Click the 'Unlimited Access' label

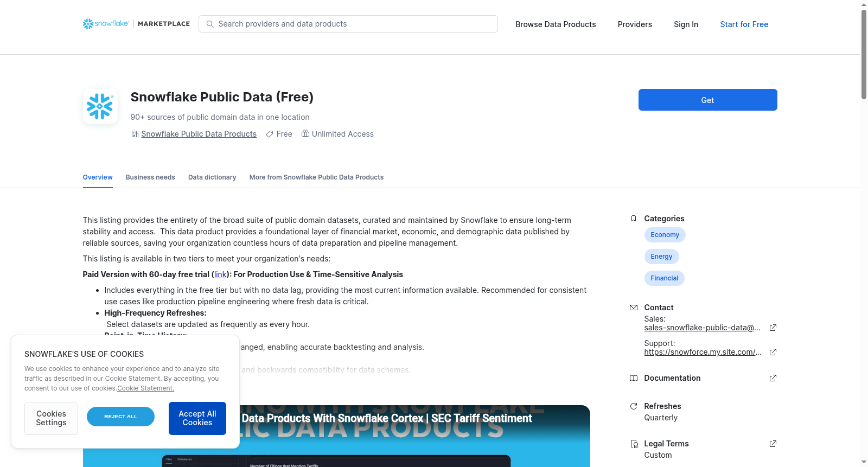[x=342, y=134]
